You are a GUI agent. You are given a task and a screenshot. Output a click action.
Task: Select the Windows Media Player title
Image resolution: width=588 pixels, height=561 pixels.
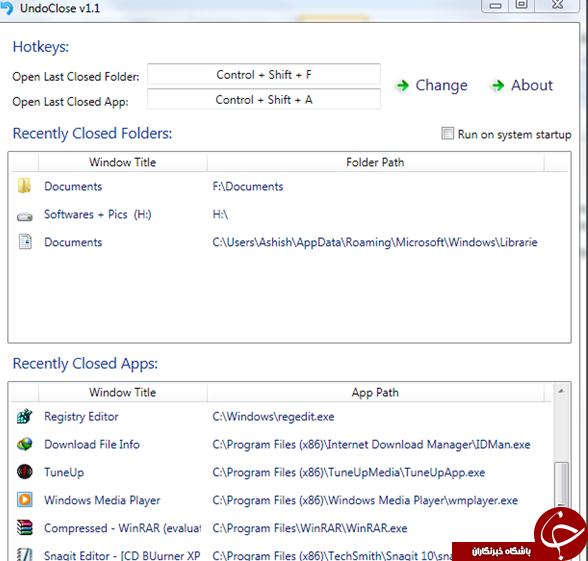tap(102, 500)
